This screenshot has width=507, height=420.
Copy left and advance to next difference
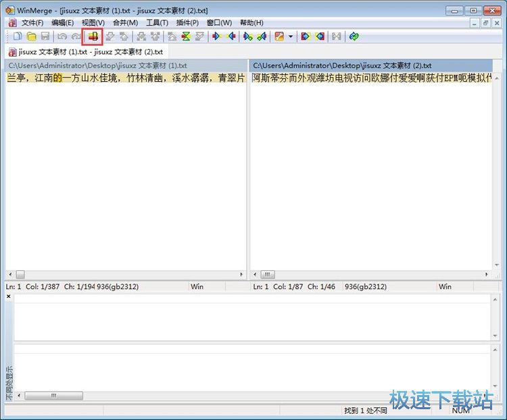(262, 36)
